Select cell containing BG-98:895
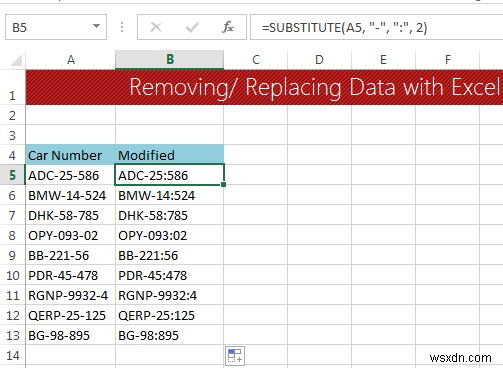This screenshot has width=503, height=368. click(170, 335)
